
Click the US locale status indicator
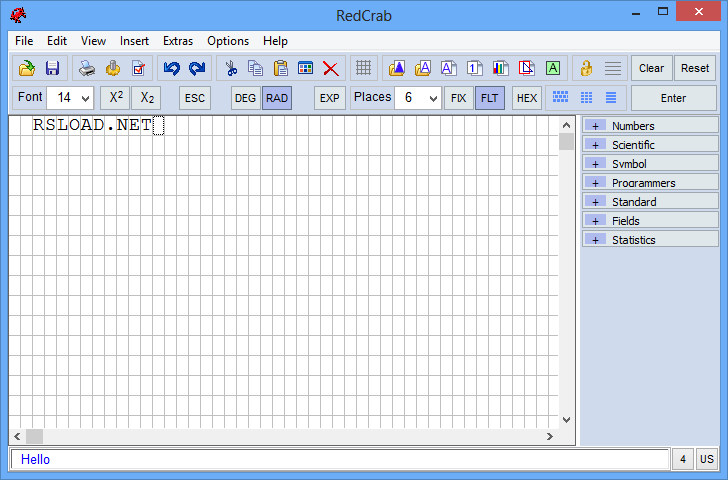(x=707, y=459)
